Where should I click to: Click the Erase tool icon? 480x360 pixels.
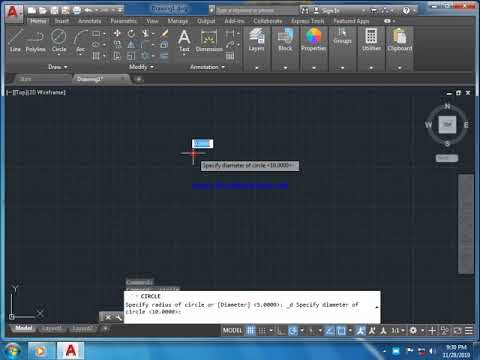point(164,33)
